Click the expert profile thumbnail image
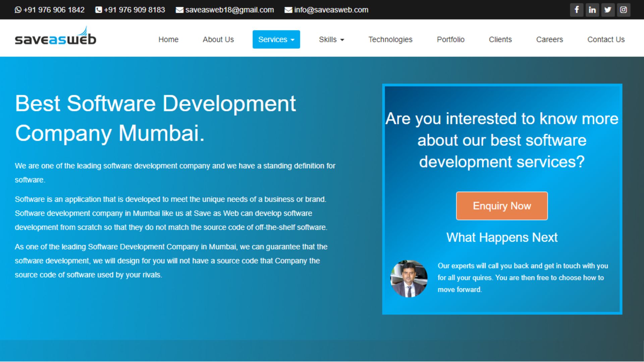644x362 pixels. pyautogui.click(x=407, y=277)
